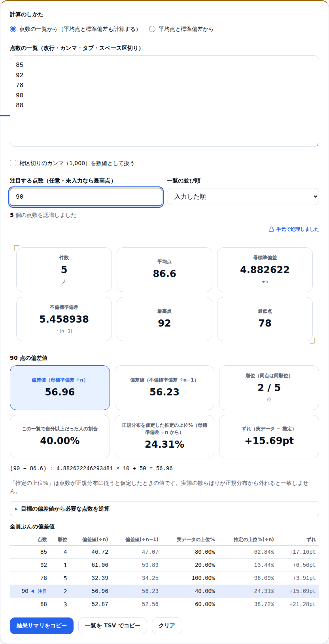Click 結果サマリをコピー button
Screen dimensions: 329x644
(42, 626)
